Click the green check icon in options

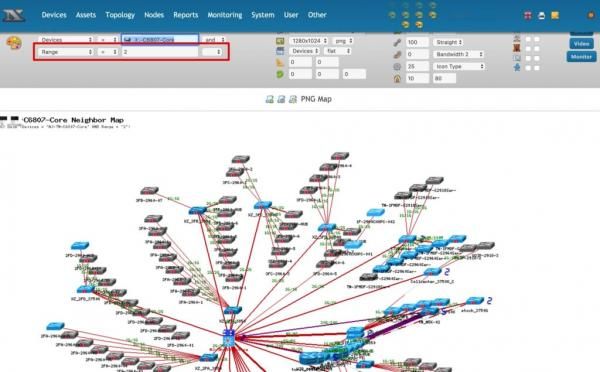click(x=280, y=74)
